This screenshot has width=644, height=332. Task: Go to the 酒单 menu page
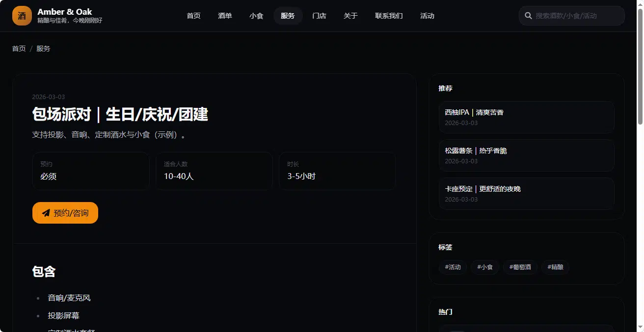tap(225, 16)
